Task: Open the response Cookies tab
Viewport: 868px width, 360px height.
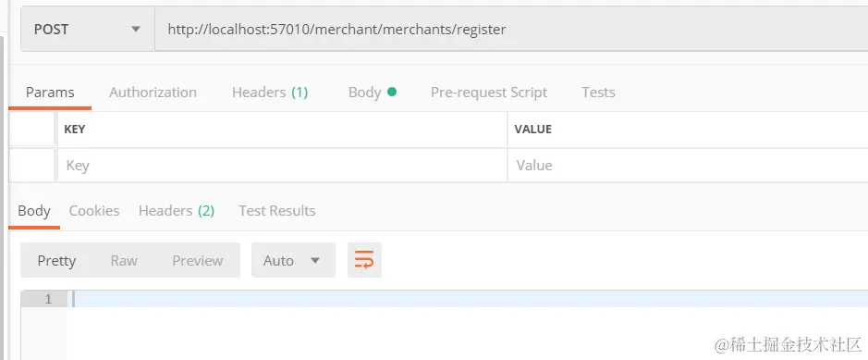Action: point(94,211)
